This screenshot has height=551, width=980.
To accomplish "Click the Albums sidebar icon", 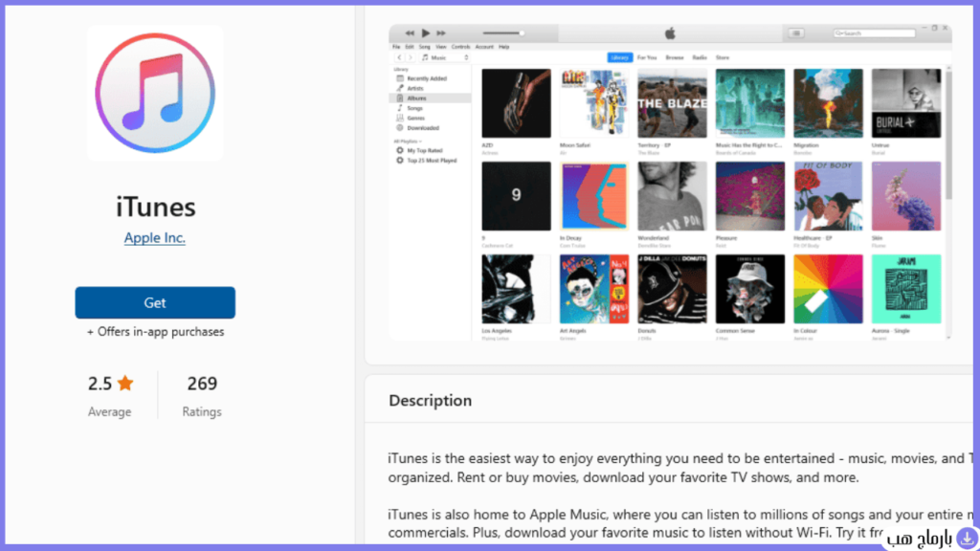I will [x=400, y=99].
